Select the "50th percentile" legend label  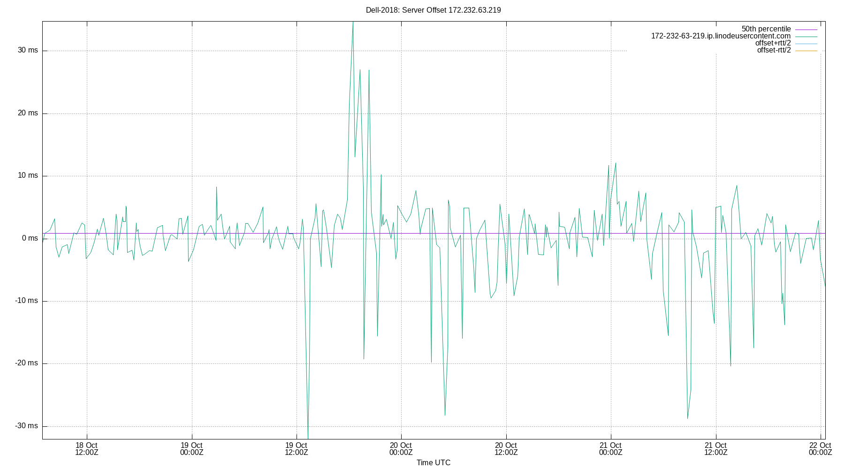[766, 29]
